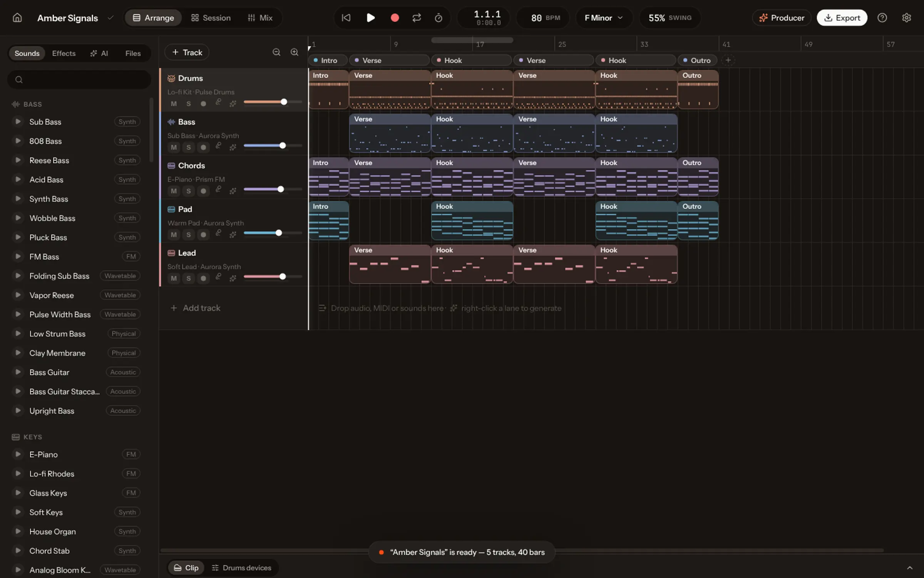Click the AI generate icon on Lead track

[233, 278]
